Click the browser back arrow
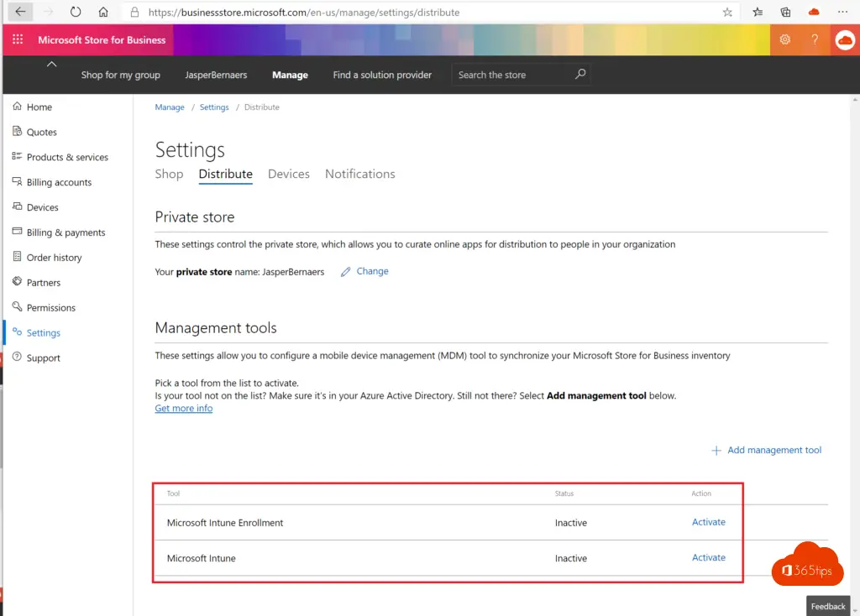 tap(20, 12)
